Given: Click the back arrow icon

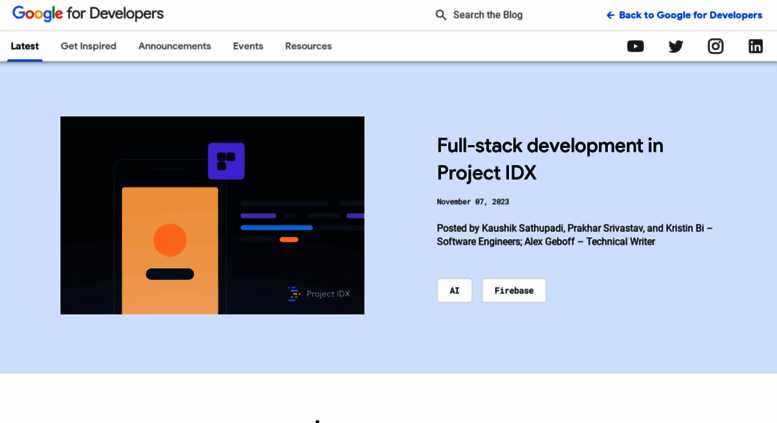Looking at the screenshot, I should [610, 15].
